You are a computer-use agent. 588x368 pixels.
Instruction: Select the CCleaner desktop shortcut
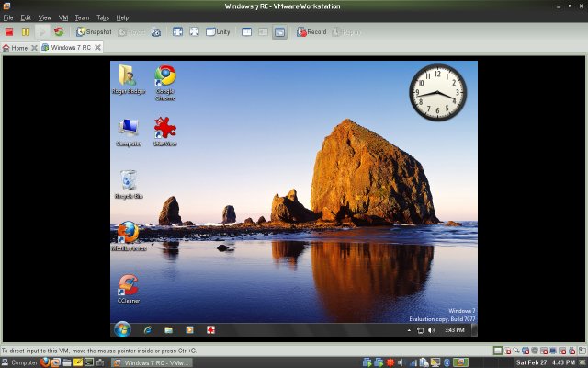pos(129,288)
